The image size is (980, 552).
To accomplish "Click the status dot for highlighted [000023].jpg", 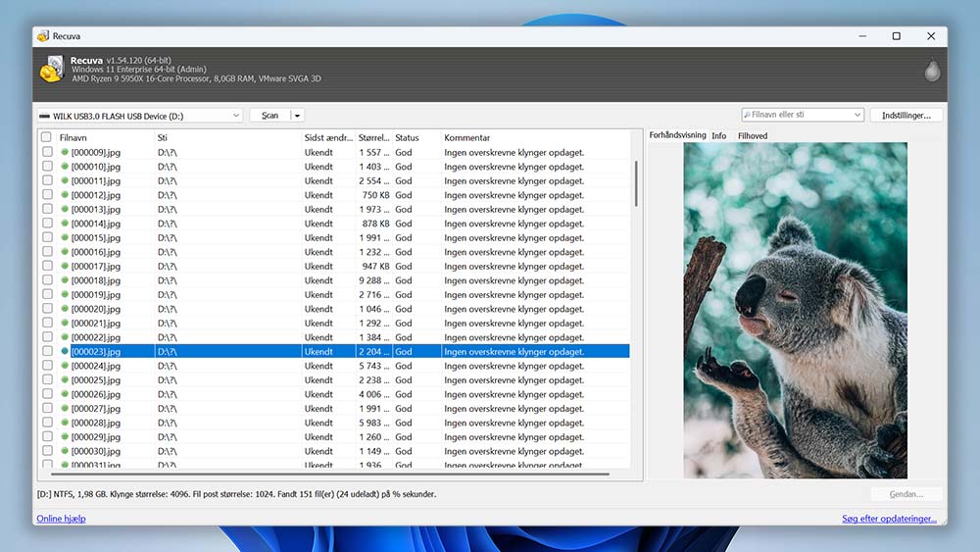I will pos(65,351).
